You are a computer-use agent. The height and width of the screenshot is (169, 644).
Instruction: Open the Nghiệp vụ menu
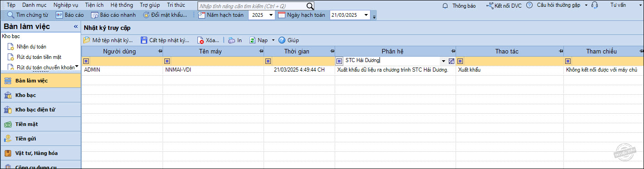pos(66,5)
